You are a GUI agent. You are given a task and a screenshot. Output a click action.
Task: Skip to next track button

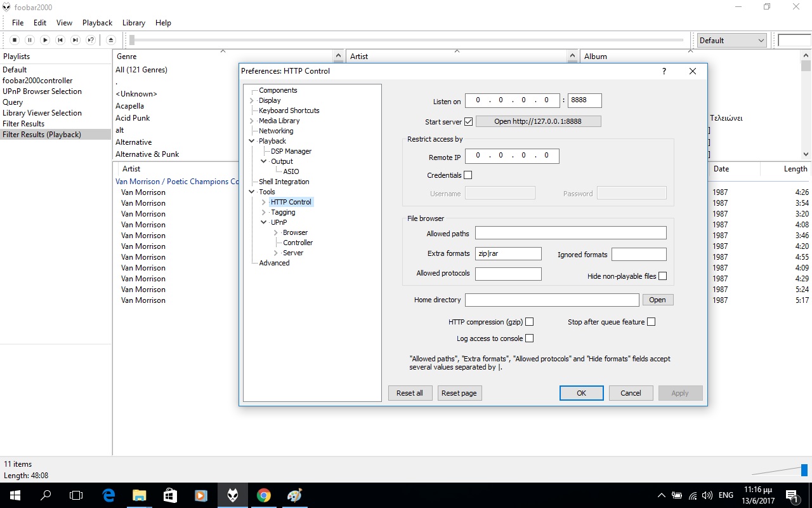coord(75,40)
